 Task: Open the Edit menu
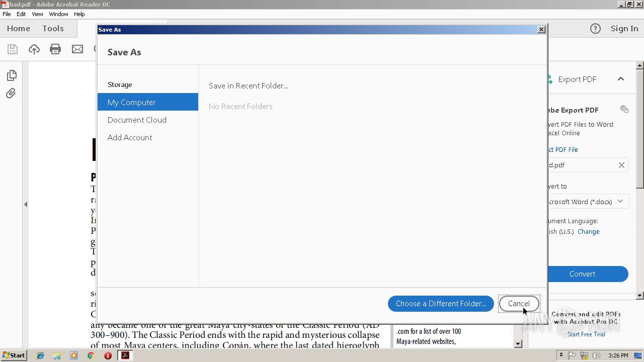pos(21,14)
